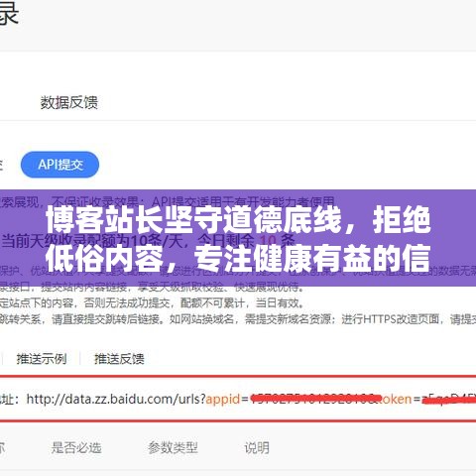Viewport: 476px width, 476px height.
Task: Click the 今日剩余 10 条 remaining count
Action: point(248,241)
